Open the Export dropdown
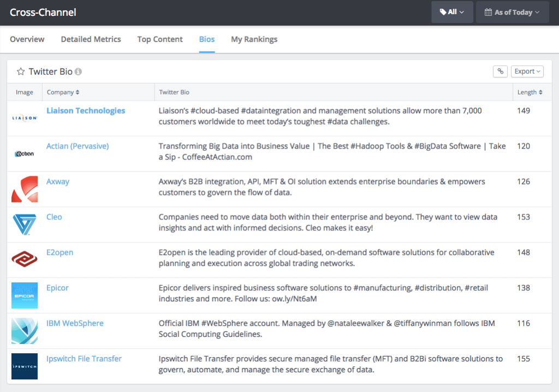 click(x=527, y=72)
